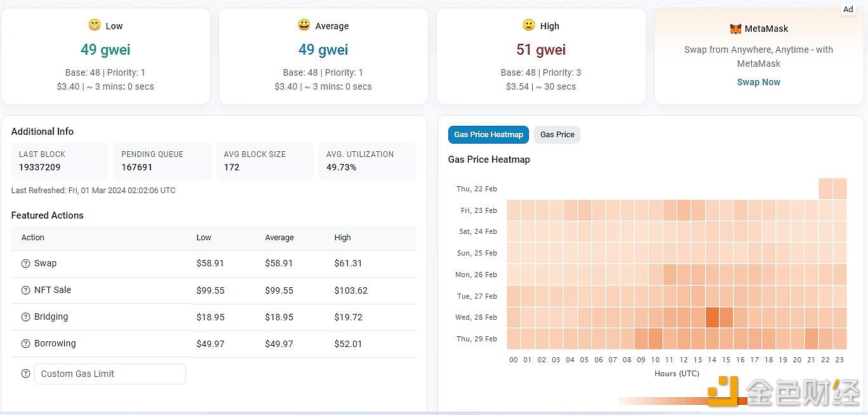Click the MetaMask ad description text

click(759, 57)
